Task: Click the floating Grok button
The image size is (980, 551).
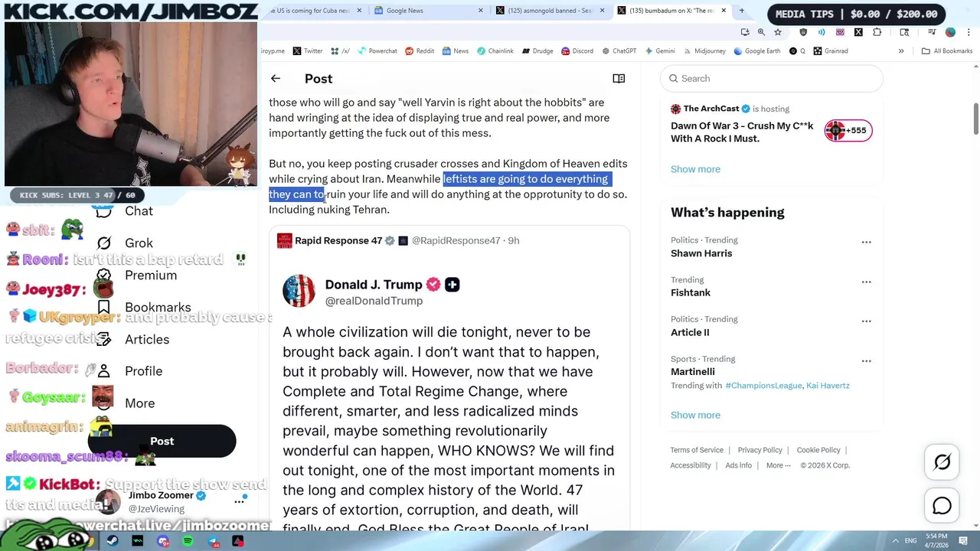Action: tap(942, 461)
